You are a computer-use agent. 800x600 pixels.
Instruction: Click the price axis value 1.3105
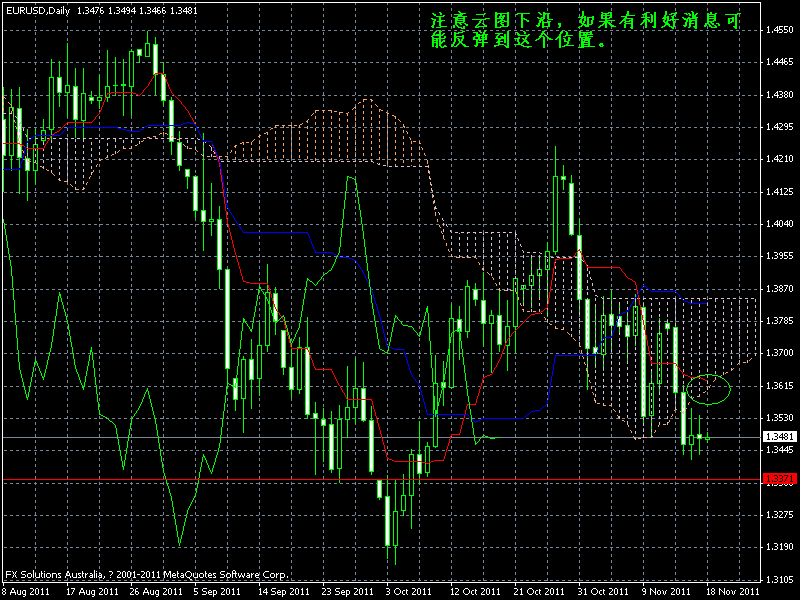click(780, 580)
